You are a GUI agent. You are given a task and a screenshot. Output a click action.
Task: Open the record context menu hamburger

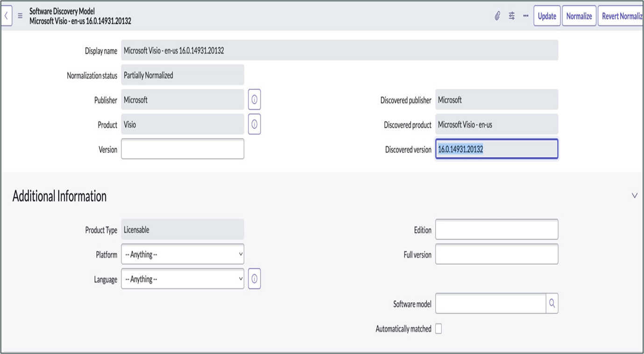19,15
